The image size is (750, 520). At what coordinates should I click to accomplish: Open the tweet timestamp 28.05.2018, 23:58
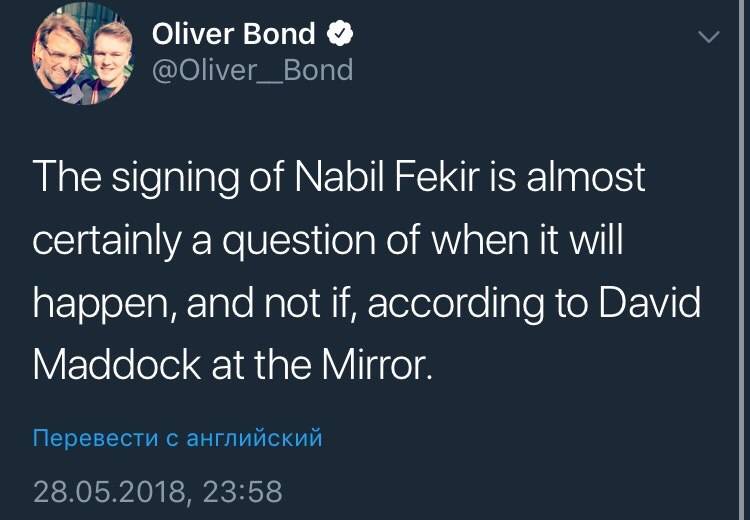157,491
